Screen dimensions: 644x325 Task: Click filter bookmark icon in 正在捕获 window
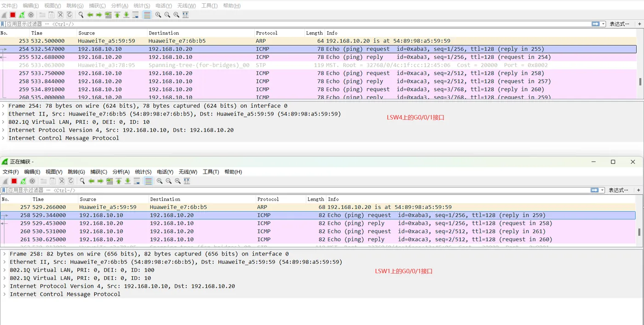pos(4,190)
